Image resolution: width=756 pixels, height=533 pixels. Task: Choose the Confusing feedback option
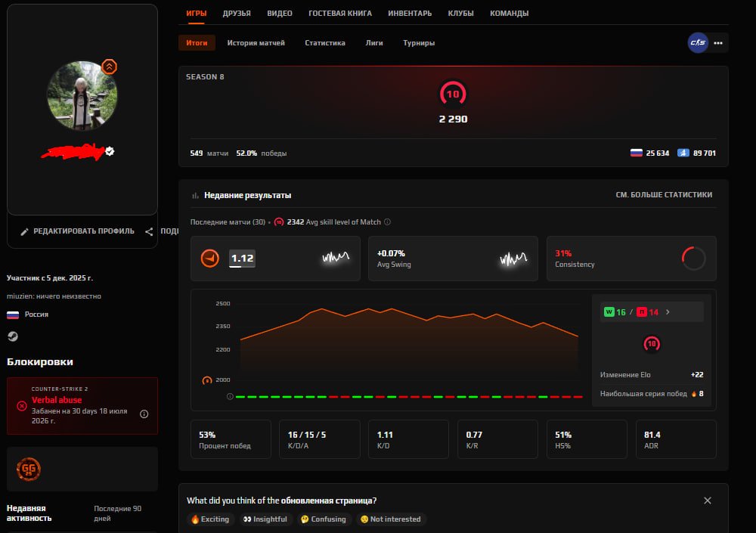(x=324, y=519)
